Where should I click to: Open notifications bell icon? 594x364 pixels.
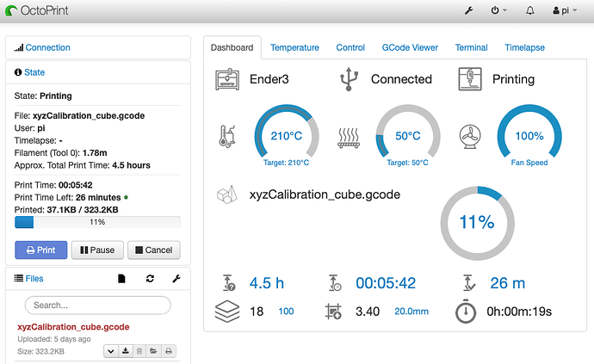530,10
